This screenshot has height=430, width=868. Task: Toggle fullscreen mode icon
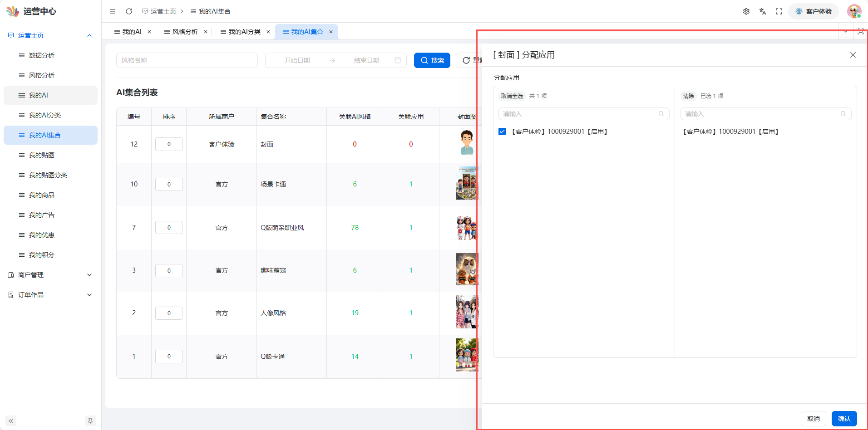[779, 11]
